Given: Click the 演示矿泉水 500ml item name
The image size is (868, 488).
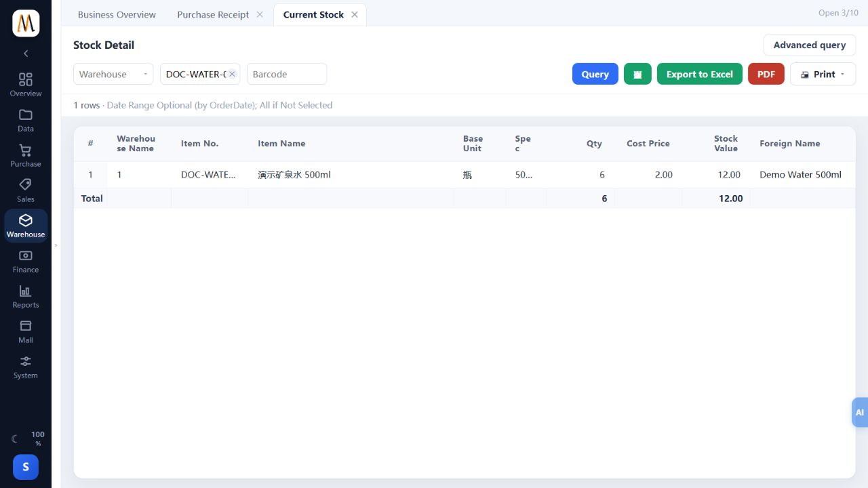Looking at the screenshot, I should point(294,174).
